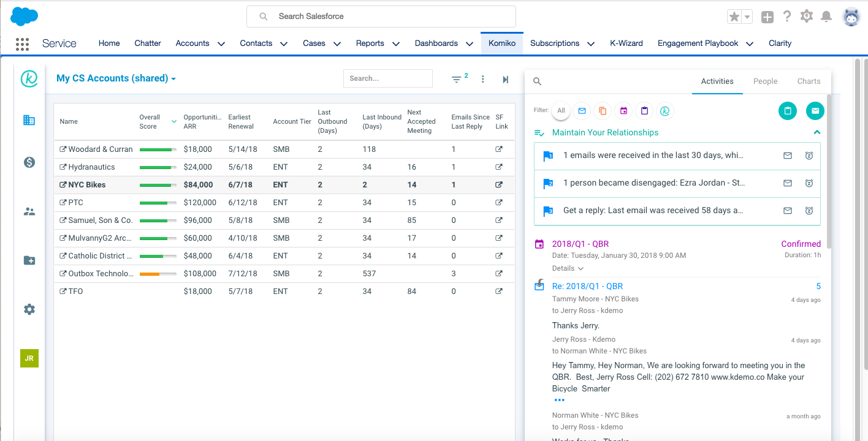Switch to the People tab
The height and width of the screenshot is (441, 868).
(x=765, y=81)
